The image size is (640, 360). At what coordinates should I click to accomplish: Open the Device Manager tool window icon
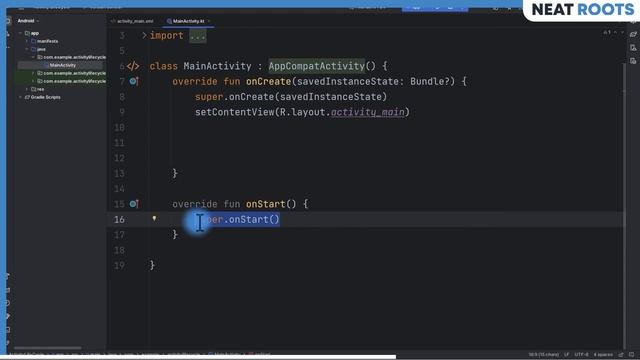(633, 48)
